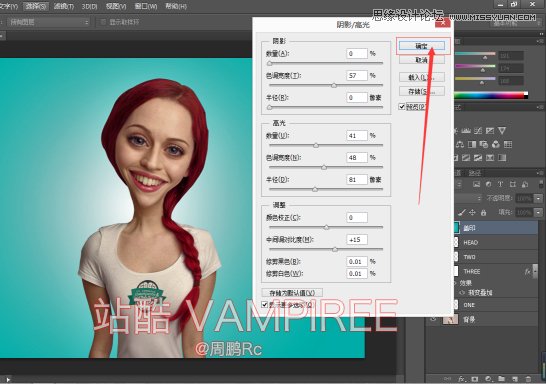
Task: Open the 3D(D) menu
Action: click(x=89, y=6)
